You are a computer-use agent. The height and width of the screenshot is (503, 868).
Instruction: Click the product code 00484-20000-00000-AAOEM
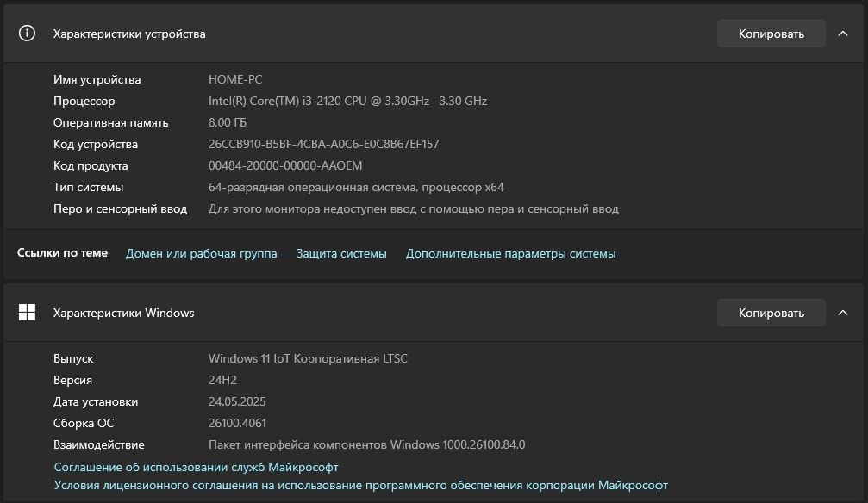pos(285,165)
